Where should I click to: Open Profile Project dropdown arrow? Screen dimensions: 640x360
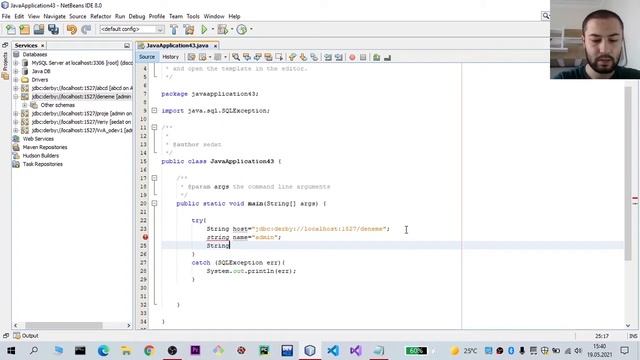click(x=251, y=29)
